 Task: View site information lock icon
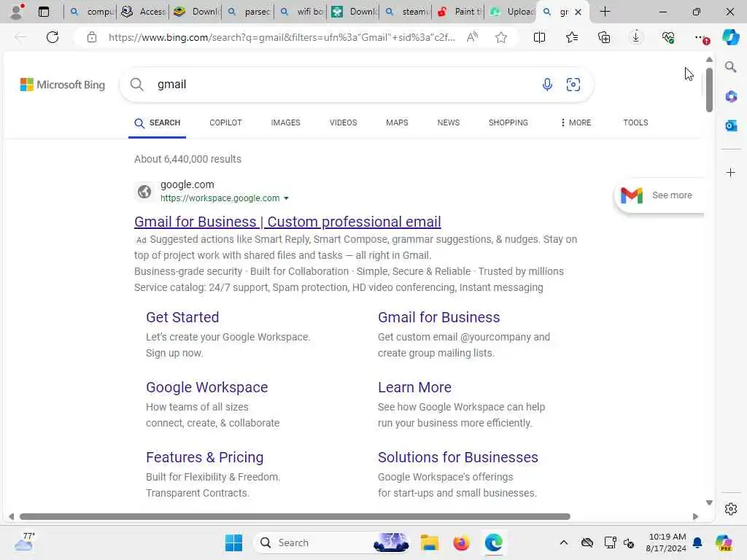(92, 37)
